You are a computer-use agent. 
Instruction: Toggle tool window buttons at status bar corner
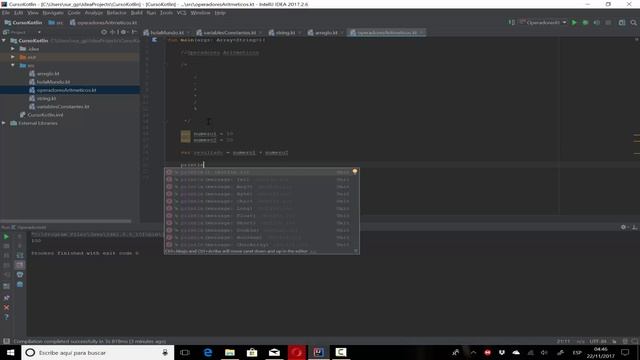[6, 341]
